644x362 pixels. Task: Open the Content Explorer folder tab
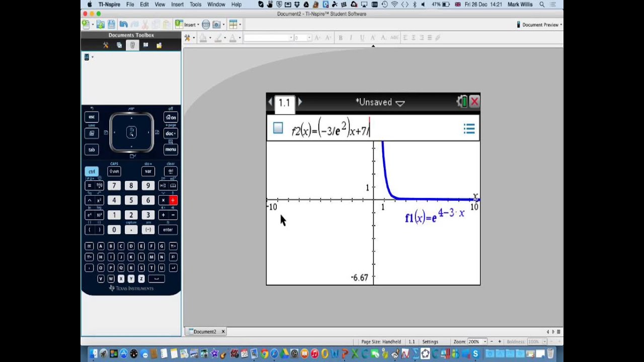tap(159, 45)
